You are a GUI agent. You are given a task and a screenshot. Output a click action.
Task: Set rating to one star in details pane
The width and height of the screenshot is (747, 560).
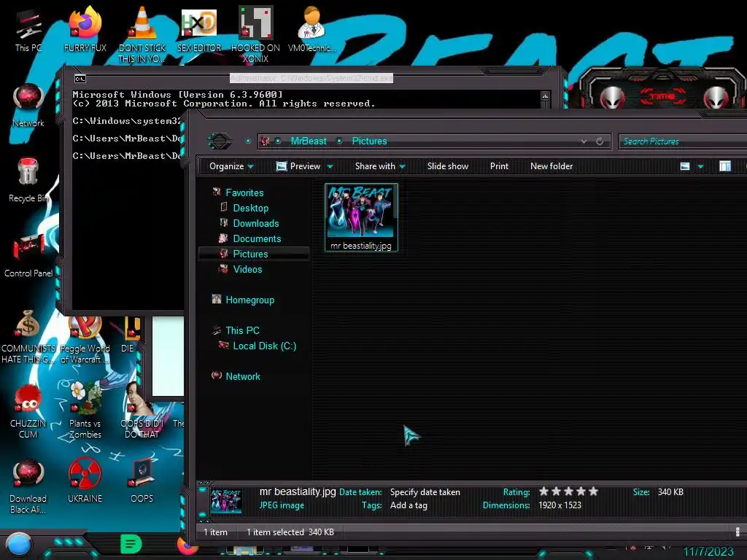coord(543,491)
